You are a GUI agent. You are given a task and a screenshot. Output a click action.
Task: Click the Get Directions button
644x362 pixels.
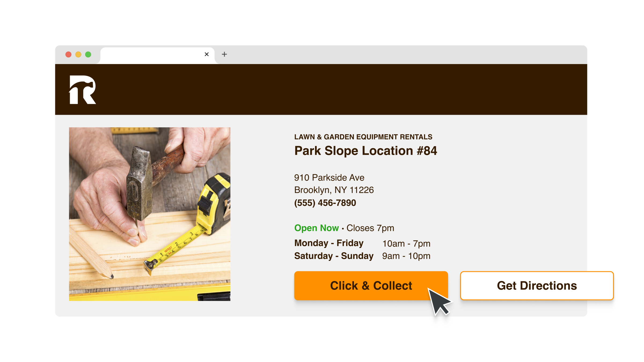coord(537,286)
